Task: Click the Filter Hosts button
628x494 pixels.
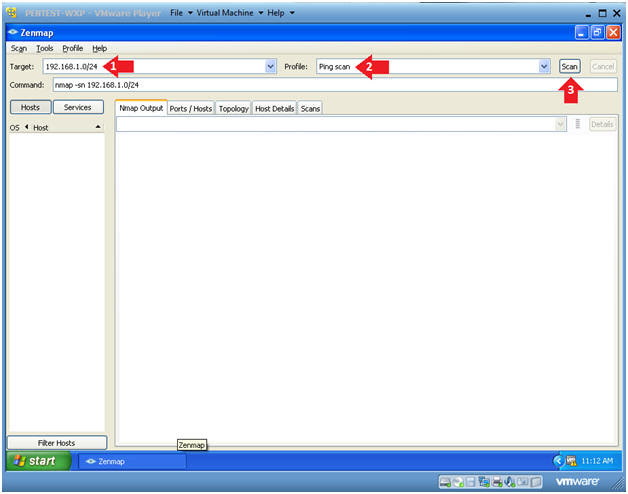Action: click(56, 443)
